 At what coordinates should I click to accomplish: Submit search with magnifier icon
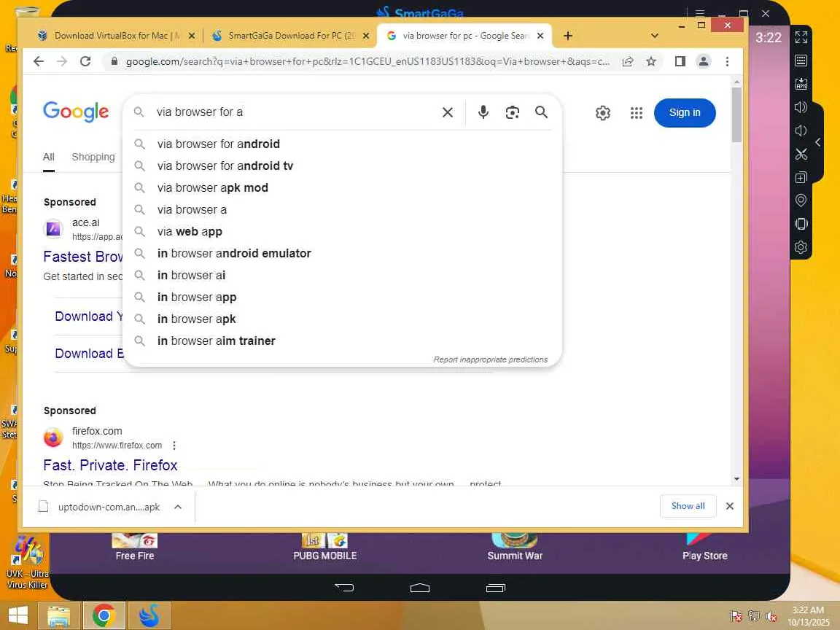point(542,112)
